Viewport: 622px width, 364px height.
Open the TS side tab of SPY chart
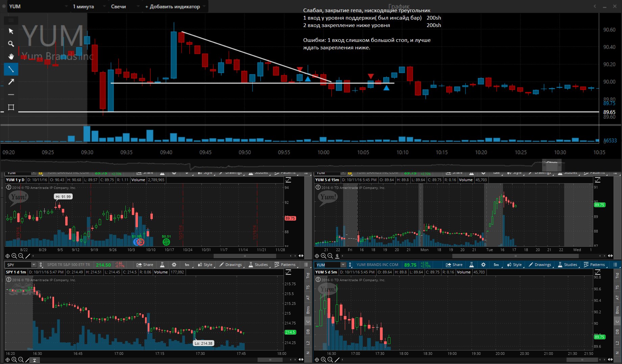[x=308, y=287]
